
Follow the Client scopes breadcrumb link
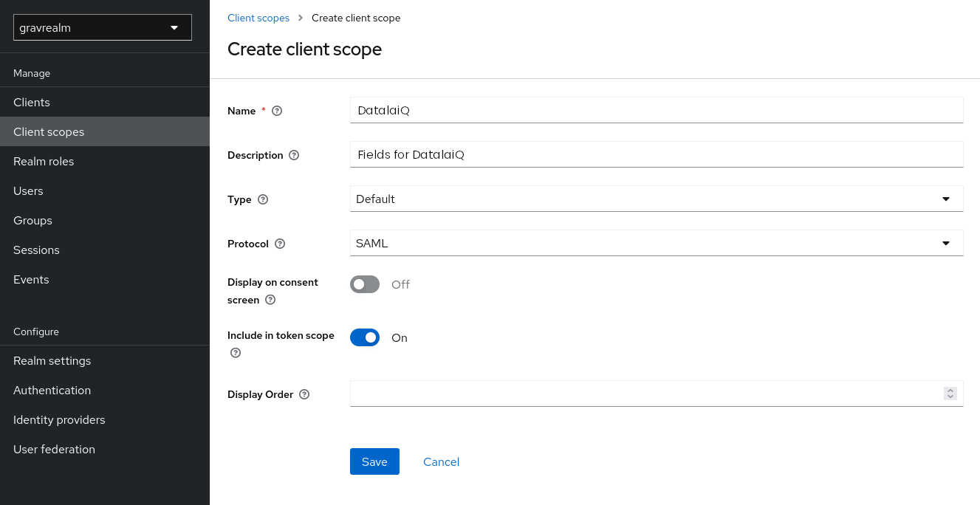[258, 18]
